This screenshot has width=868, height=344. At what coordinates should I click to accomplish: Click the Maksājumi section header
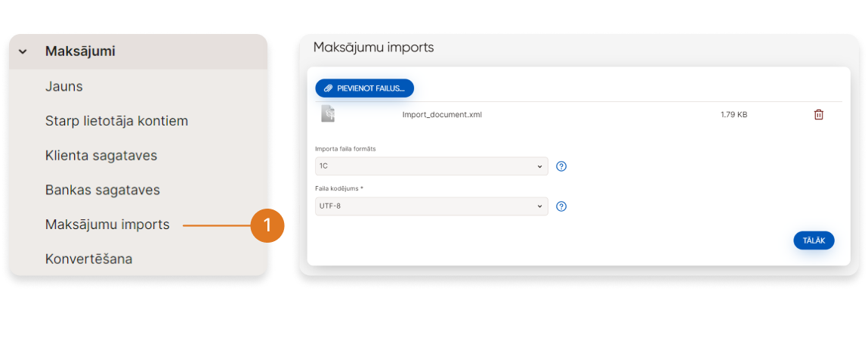coord(80,51)
